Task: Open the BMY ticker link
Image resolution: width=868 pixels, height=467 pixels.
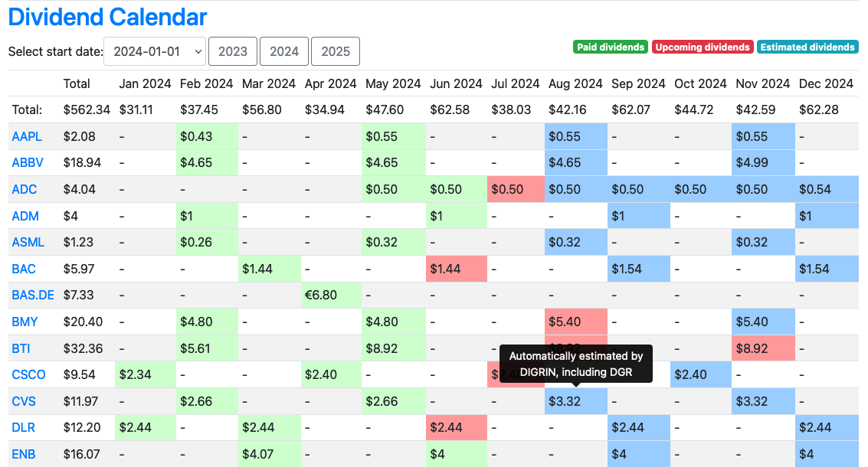Action: pos(25,322)
